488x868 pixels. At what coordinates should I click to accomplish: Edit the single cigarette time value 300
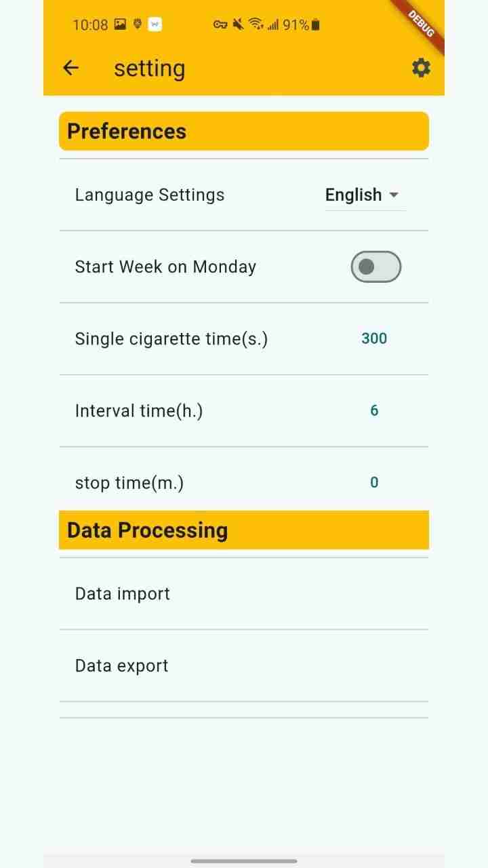click(374, 338)
